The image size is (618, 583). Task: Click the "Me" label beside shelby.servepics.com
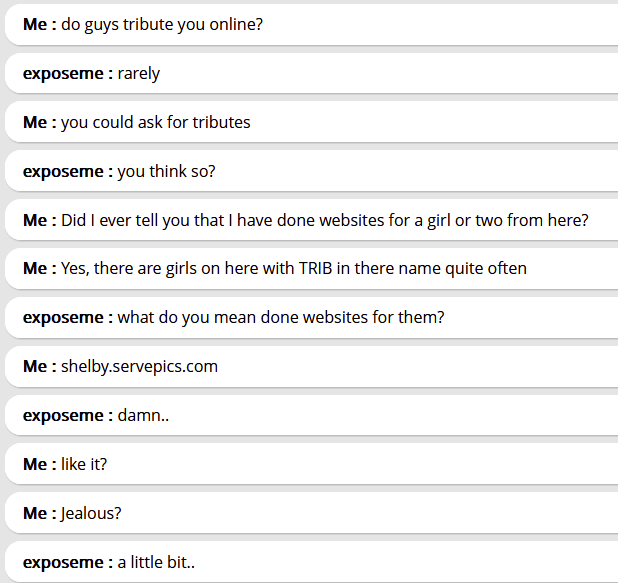35,366
